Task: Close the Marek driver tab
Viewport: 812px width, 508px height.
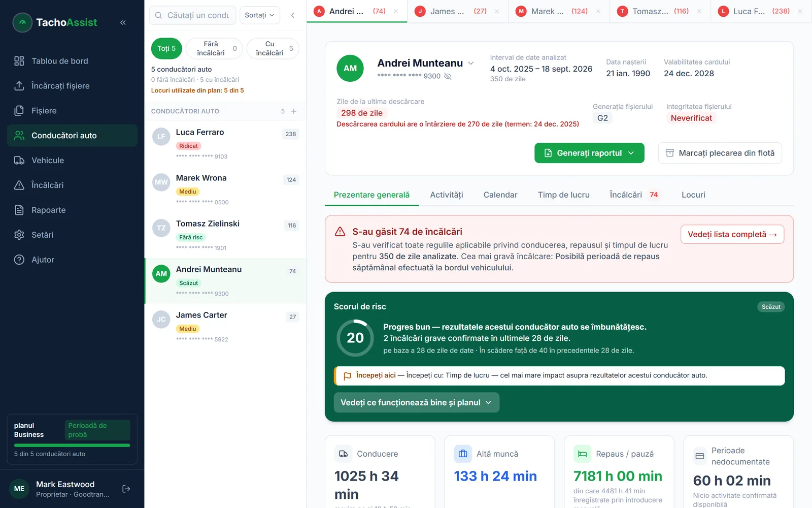Action: point(598,11)
